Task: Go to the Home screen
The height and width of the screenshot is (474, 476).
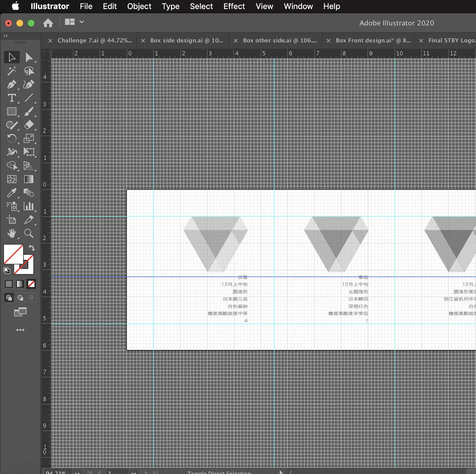Action: pos(48,23)
